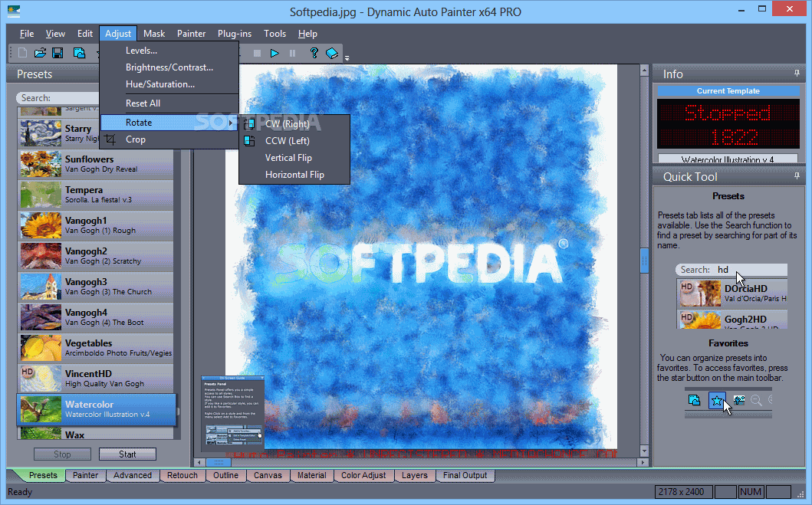Open the book guide icon in the toolbar

click(332, 53)
